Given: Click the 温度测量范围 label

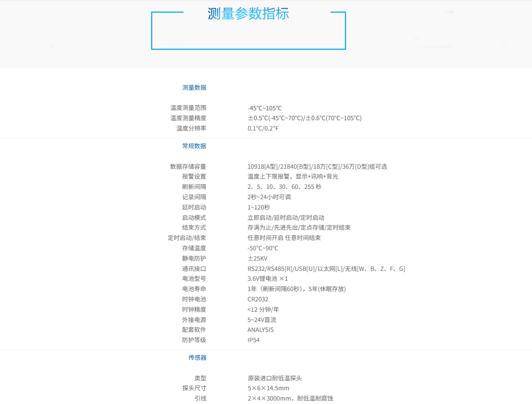Looking at the screenshot, I should point(188,108).
